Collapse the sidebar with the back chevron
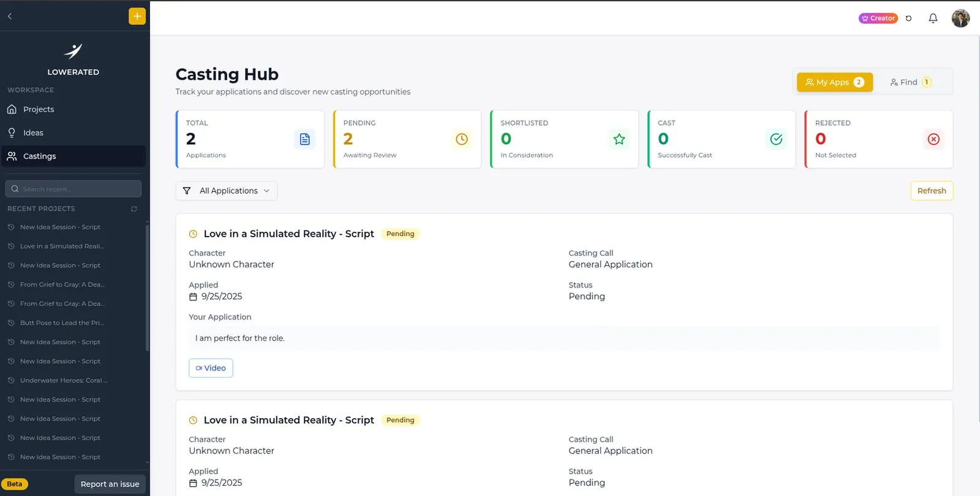 pos(10,17)
